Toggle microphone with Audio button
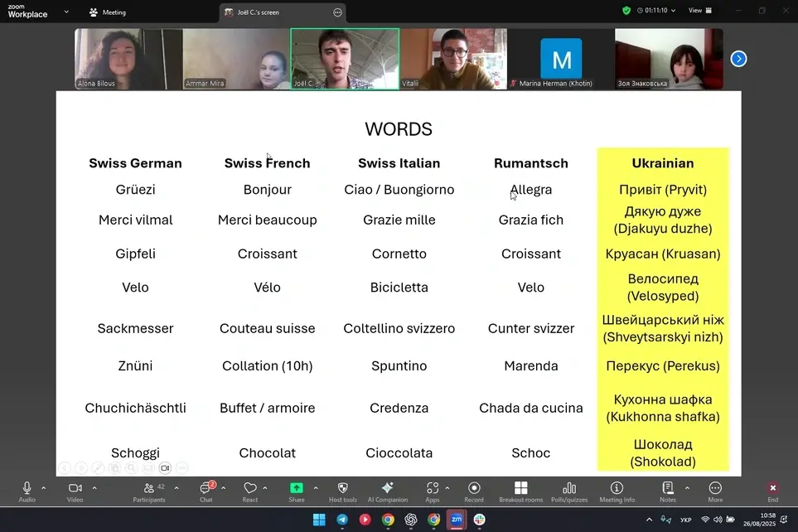The image size is (798, 532). (x=27, y=489)
